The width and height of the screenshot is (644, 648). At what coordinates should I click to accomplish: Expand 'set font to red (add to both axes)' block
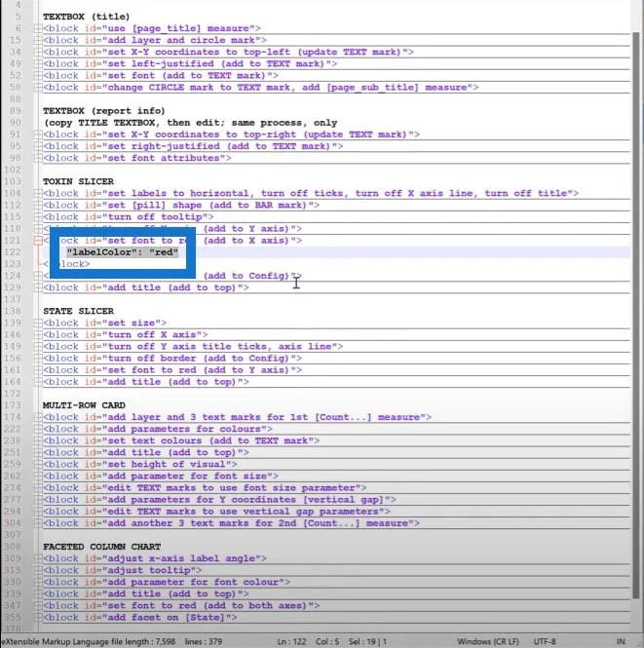tap(38, 605)
